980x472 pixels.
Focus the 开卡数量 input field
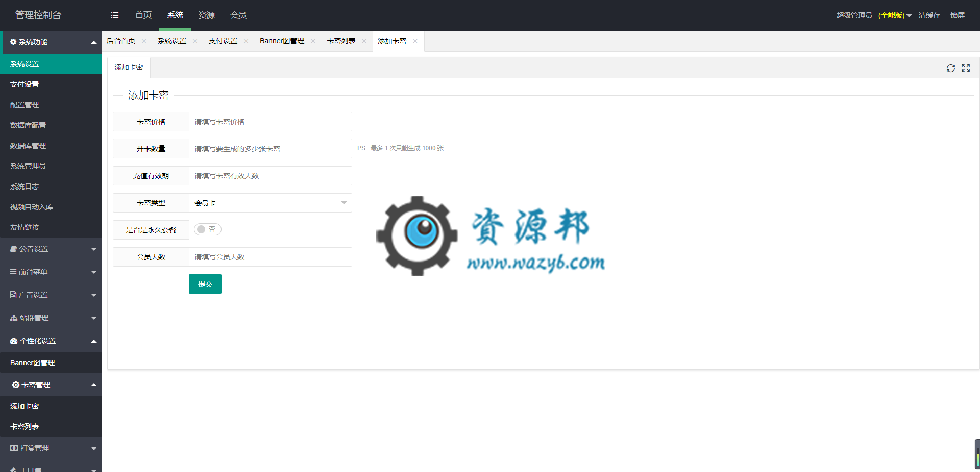(271, 149)
